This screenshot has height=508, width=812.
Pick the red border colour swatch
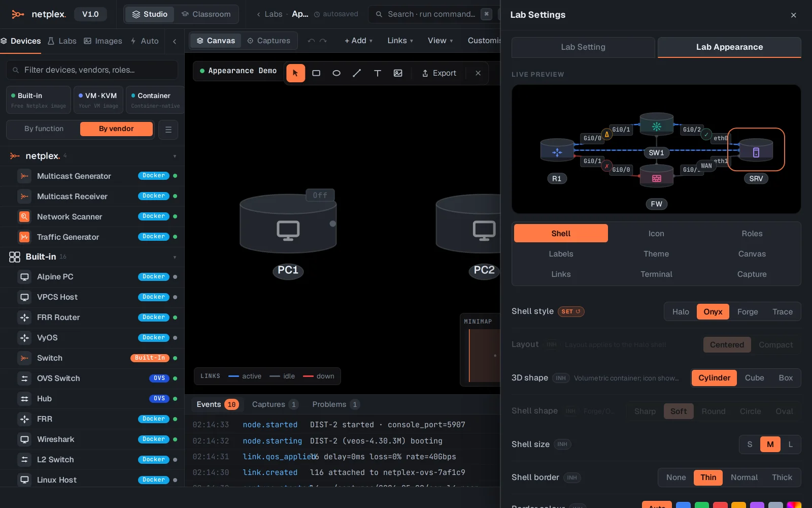click(x=720, y=505)
